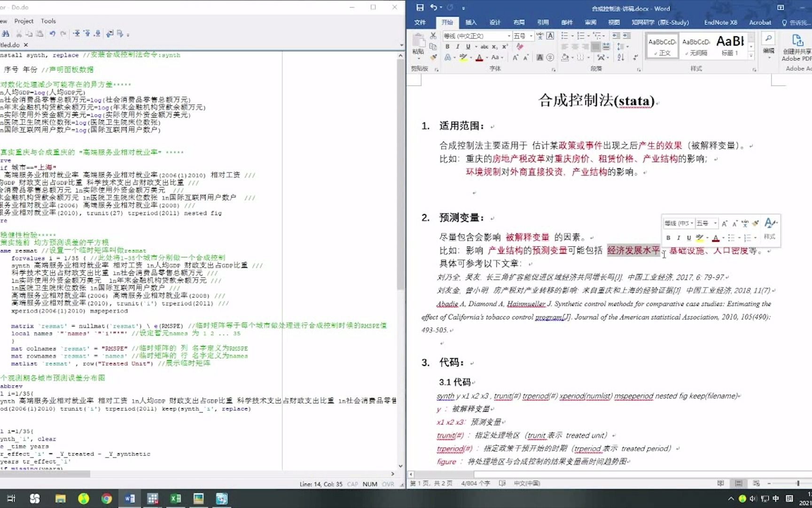This screenshot has height=508, width=812.
Task: Click the Cut scissors icon in Word ribbon
Action: point(433,36)
